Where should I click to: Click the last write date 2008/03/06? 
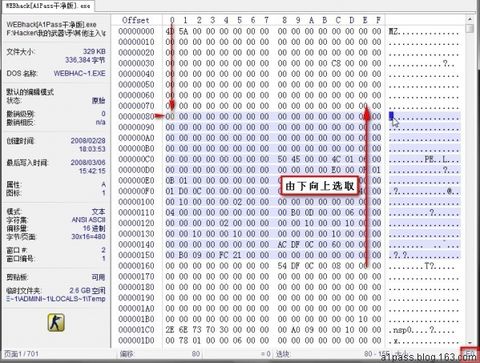point(88,162)
